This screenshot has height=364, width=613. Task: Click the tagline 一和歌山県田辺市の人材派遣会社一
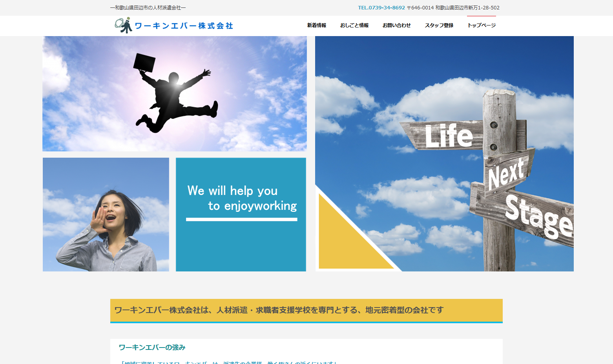click(147, 7)
